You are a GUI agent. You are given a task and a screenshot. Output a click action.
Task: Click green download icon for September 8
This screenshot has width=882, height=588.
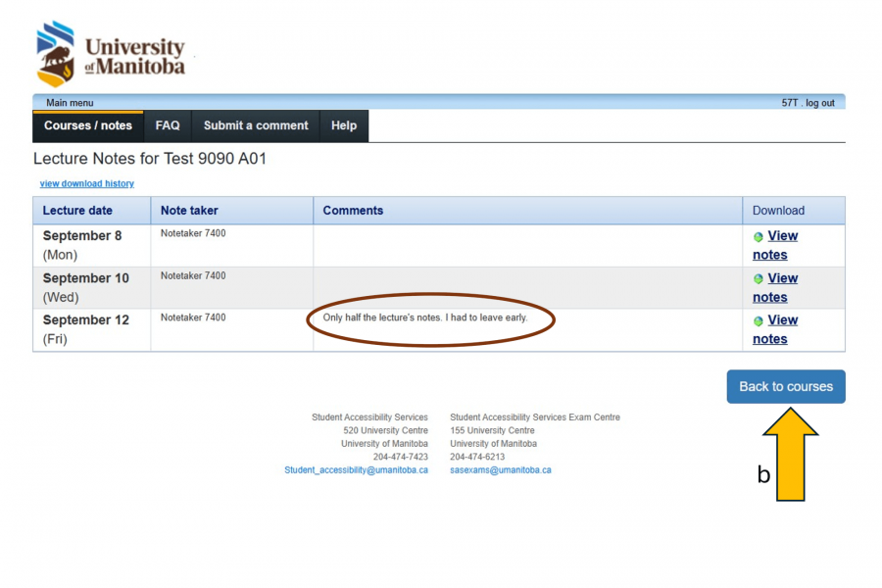click(758, 237)
